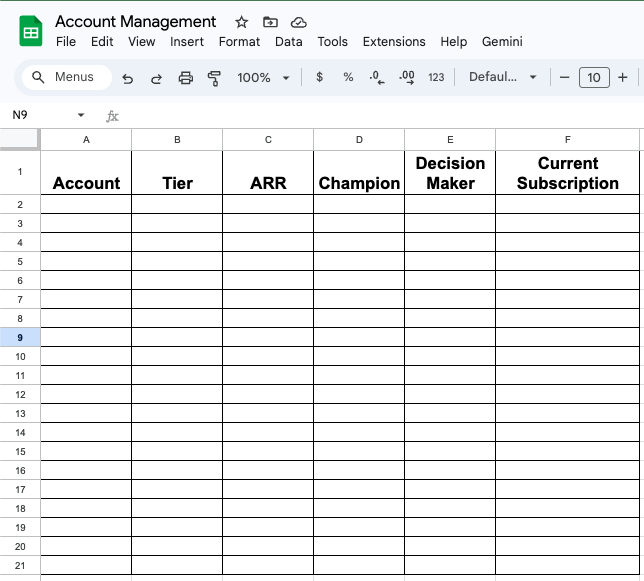Viewport: 644px width, 581px height.
Task: Decrease the font size
Action: tap(565, 77)
